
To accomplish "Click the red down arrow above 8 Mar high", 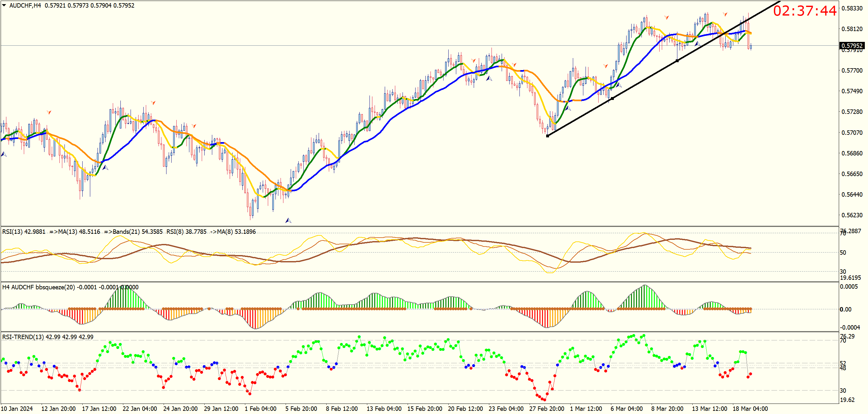I will coord(667,17).
